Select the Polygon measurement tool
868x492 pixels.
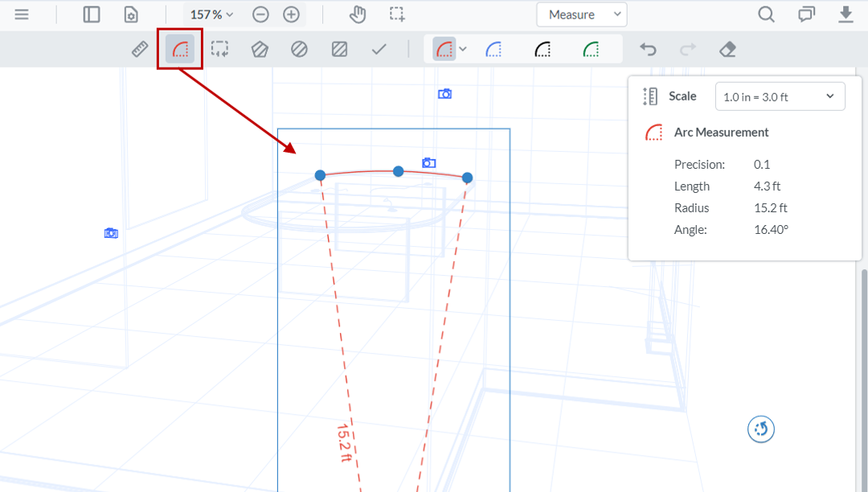(259, 48)
